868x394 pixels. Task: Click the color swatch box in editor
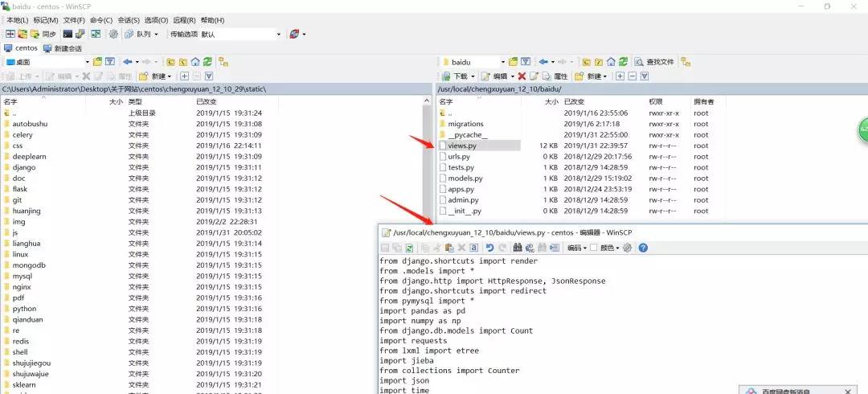tap(594, 248)
